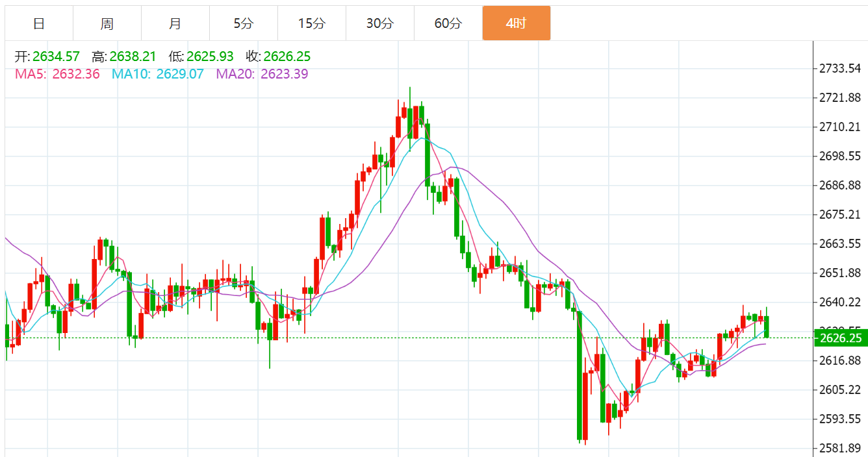
Task: Click the 2651.88 price axis label
Action: point(840,273)
